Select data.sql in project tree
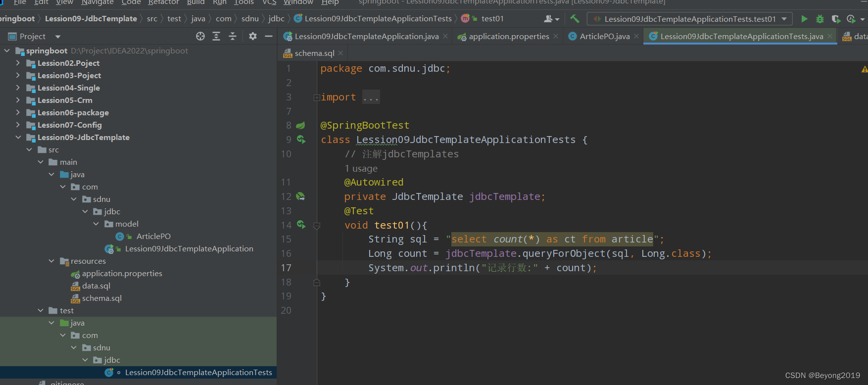 pos(96,286)
